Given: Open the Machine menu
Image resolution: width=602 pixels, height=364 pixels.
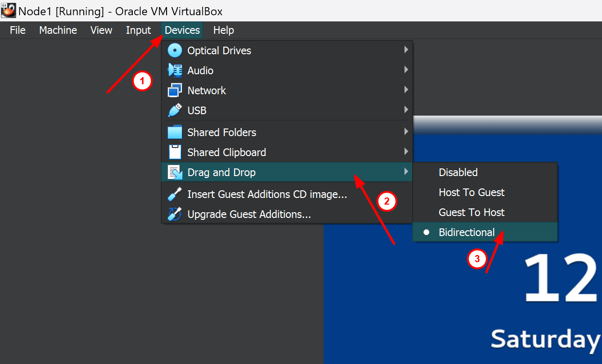Looking at the screenshot, I should coord(58,30).
